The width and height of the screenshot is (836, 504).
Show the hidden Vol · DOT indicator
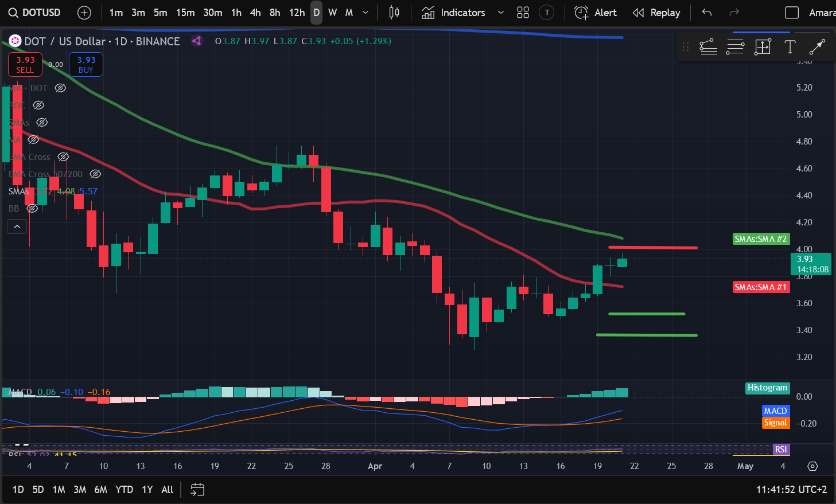(x=60, y=88)
